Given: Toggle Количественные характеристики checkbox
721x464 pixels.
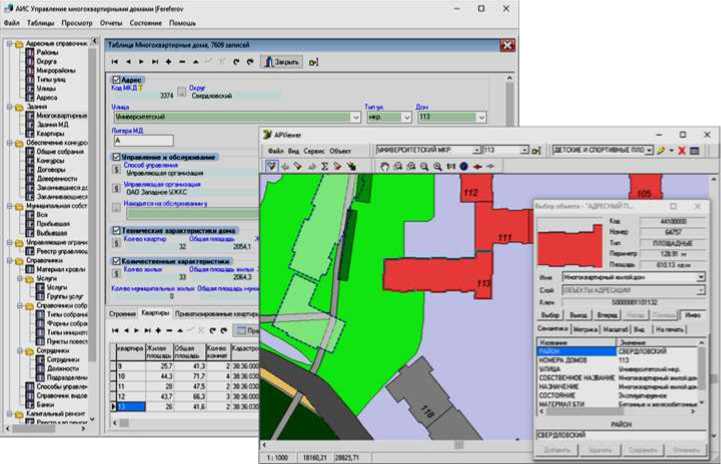Looking at the screenshot, I should point(117,261).
